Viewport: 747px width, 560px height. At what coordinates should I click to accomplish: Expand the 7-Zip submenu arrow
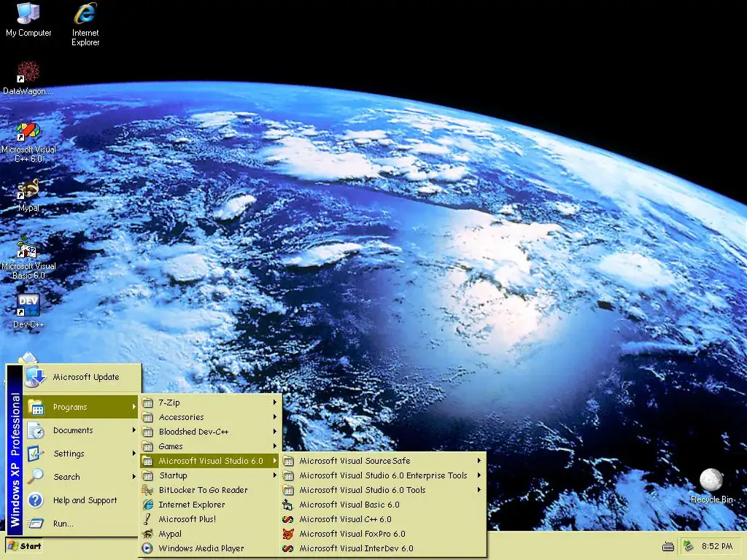(x=275, y=402)
